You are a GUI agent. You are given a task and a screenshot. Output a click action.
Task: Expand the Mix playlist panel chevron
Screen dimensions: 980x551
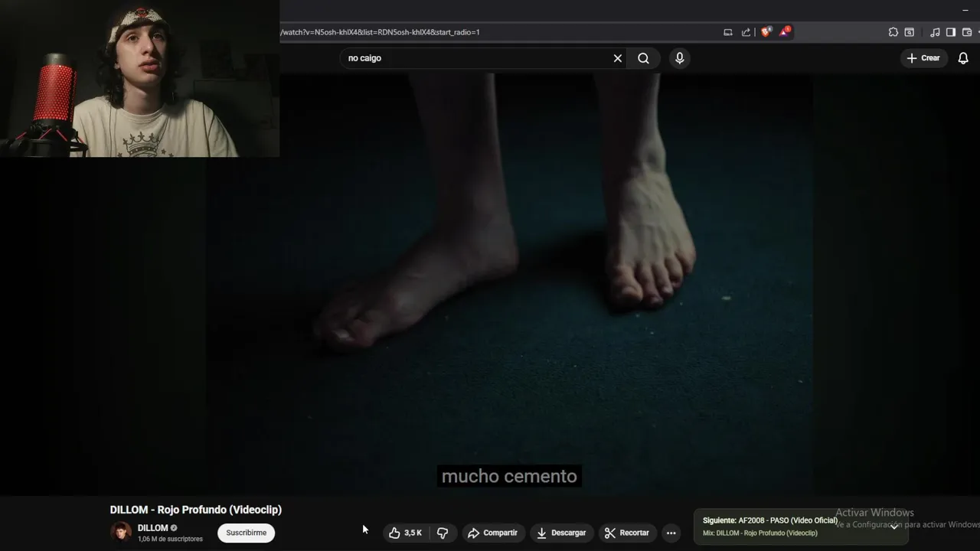click(893, 527)
